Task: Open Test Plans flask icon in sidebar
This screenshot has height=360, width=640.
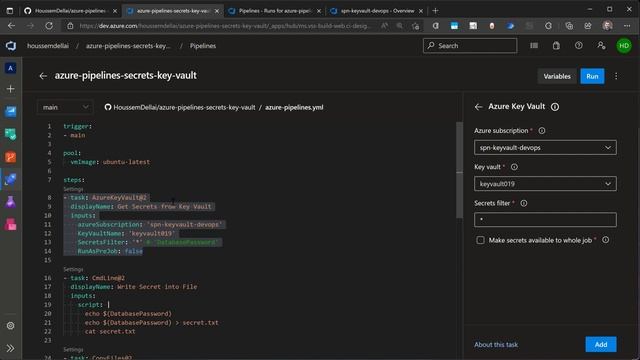Action: (11, 202)
